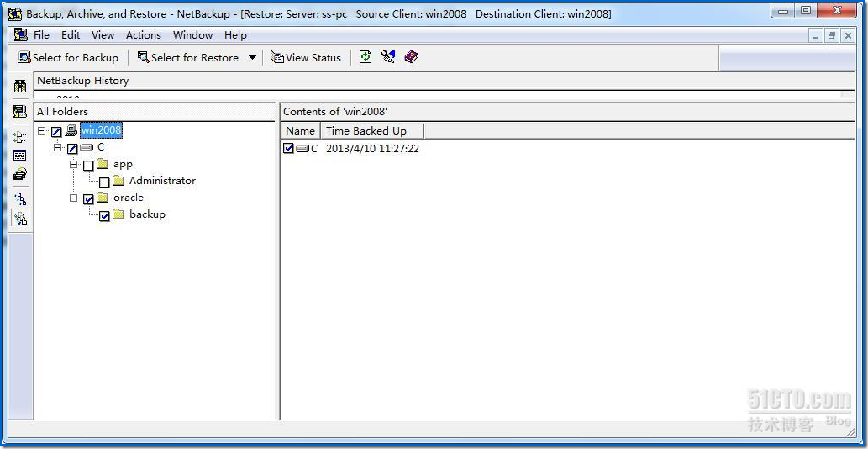Open the Actions menu
This screenshot has height=449, width=868.
tap(144, 34)
